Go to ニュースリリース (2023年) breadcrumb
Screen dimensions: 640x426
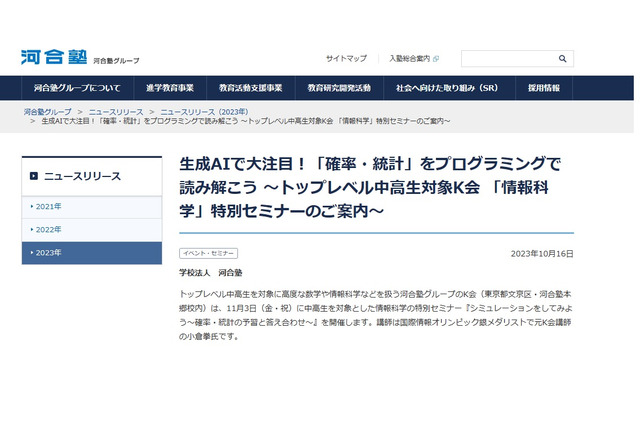point(204,112)
